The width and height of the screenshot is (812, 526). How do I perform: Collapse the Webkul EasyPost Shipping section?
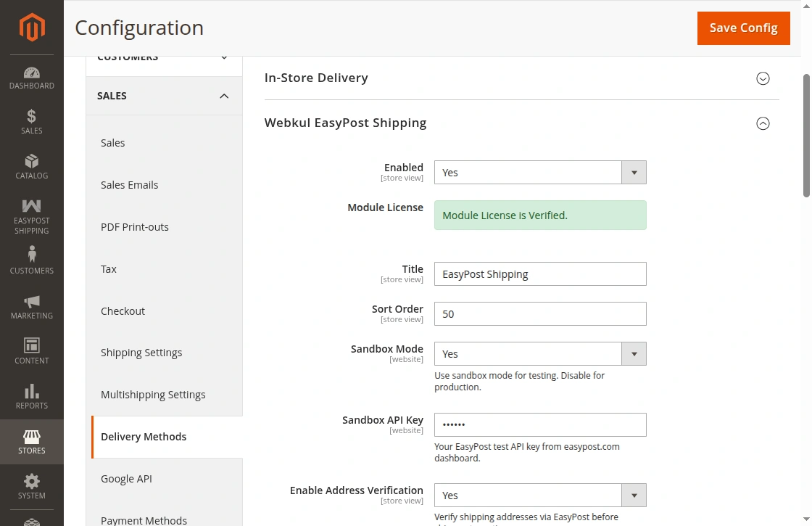[763, 123]
